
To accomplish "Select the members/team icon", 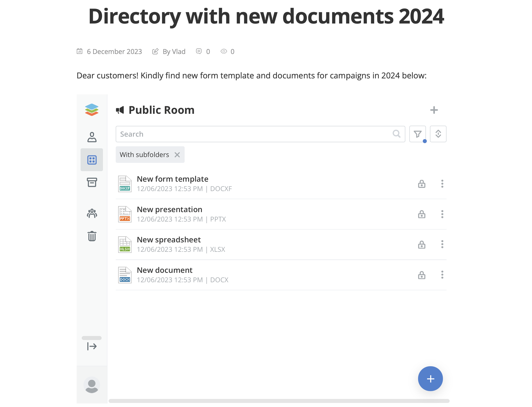I will click(x=92, y=213).
